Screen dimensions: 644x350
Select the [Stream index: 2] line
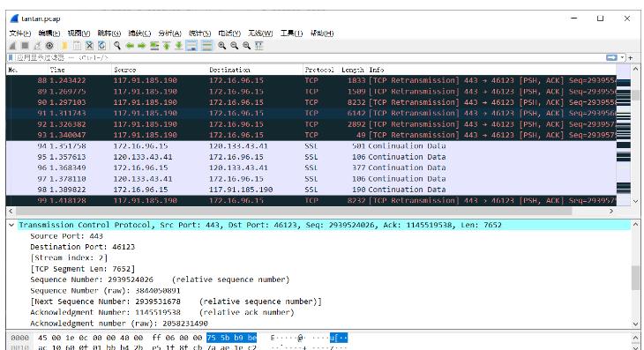69,257
